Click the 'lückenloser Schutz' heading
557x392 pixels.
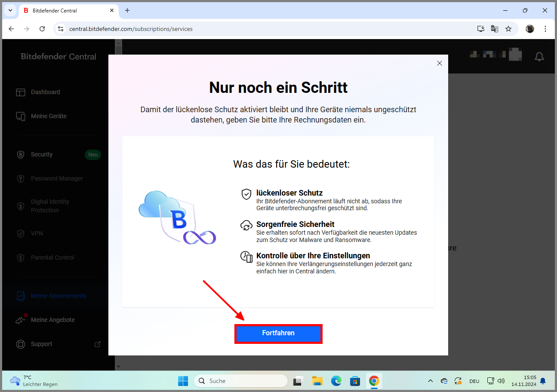289,193
